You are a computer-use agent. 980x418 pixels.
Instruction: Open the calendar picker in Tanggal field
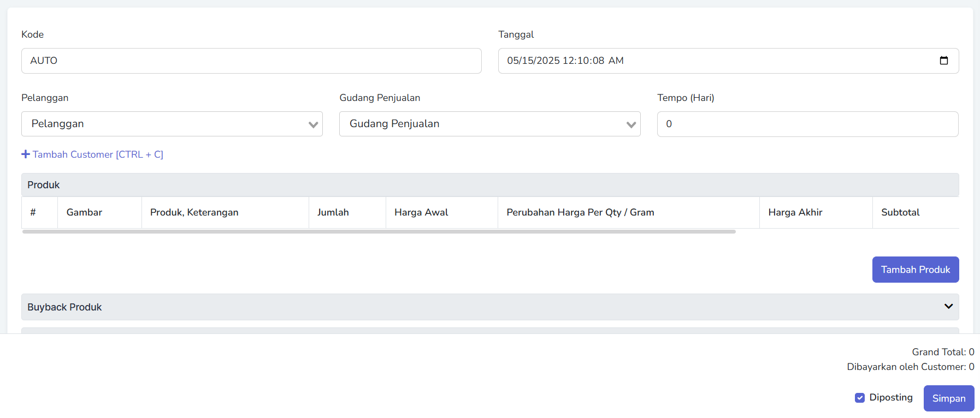[x=943, y=61]
